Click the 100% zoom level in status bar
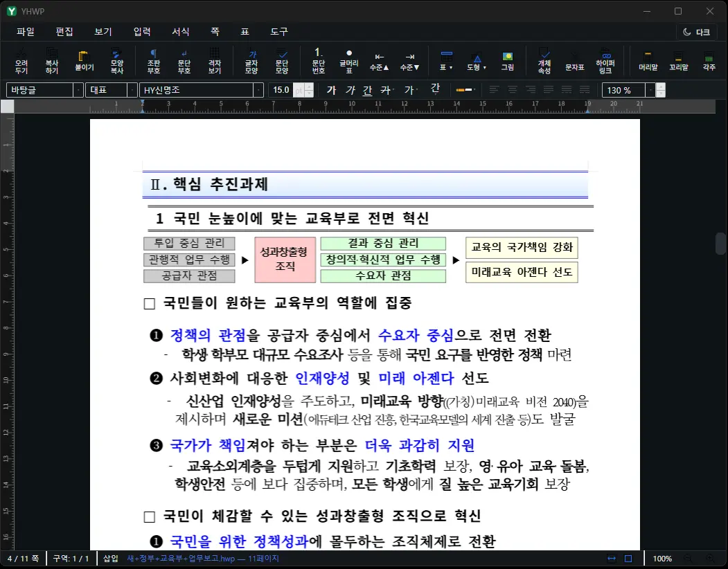This screenshot has width=728, height=569. point(662,559)
